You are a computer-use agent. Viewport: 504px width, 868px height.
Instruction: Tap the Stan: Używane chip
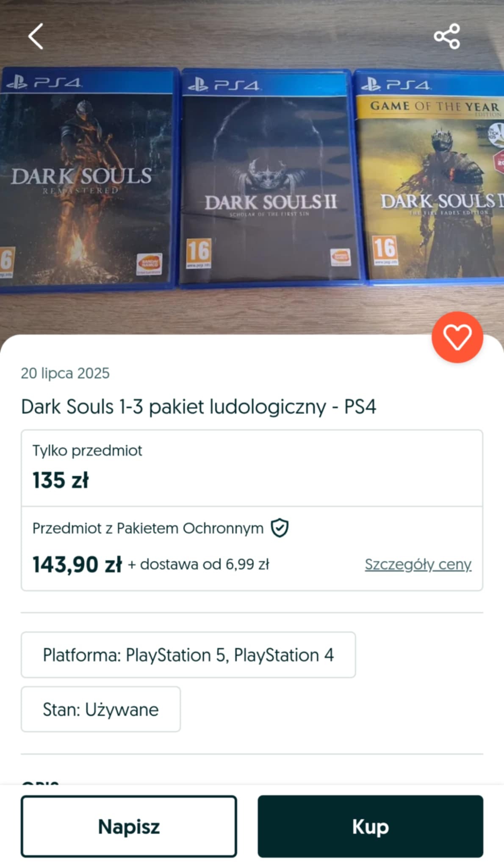click(x=101, y=709)
